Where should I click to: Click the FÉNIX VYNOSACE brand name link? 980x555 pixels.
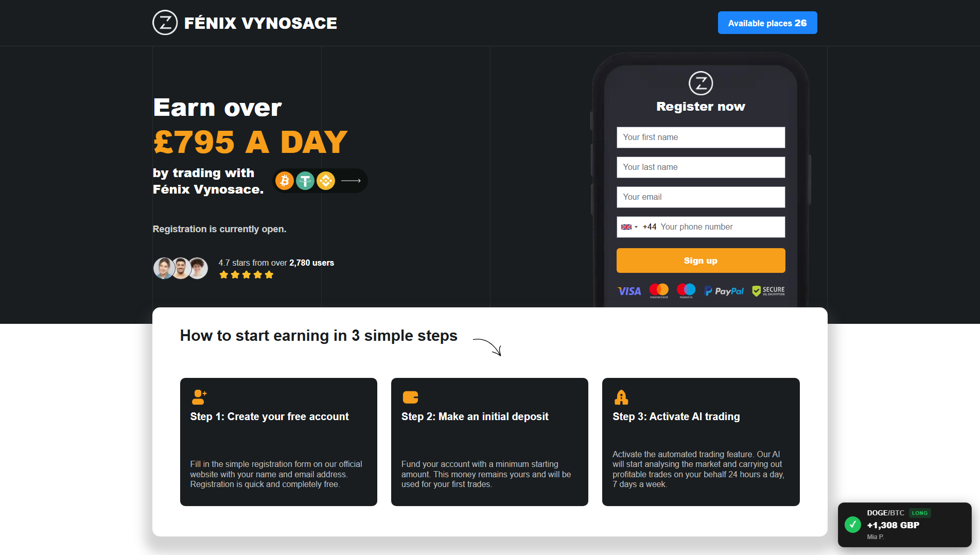260,23
